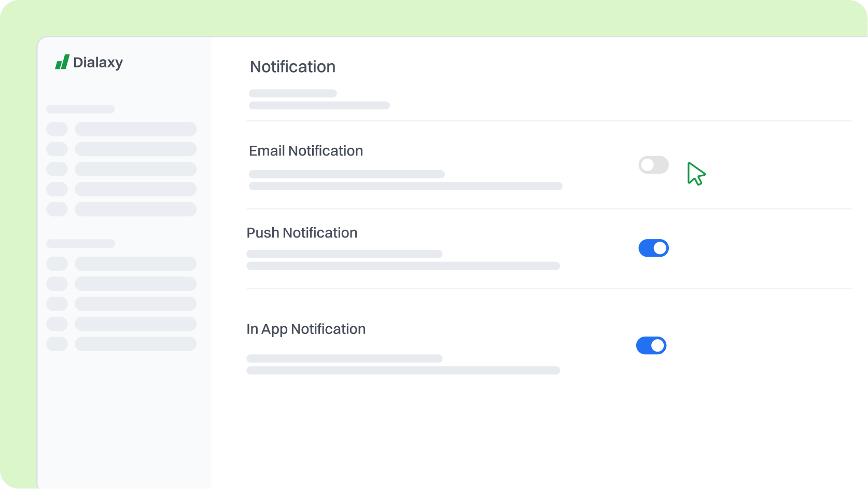Click the green Dialaxy logo icon
Image resolution: width=868 pixels, height=489 pixels.
62,62
